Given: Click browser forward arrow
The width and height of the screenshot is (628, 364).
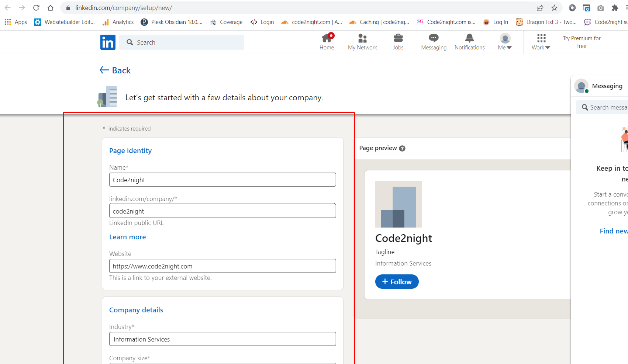Looking at the screenshot, I should [x=22, y=8].
